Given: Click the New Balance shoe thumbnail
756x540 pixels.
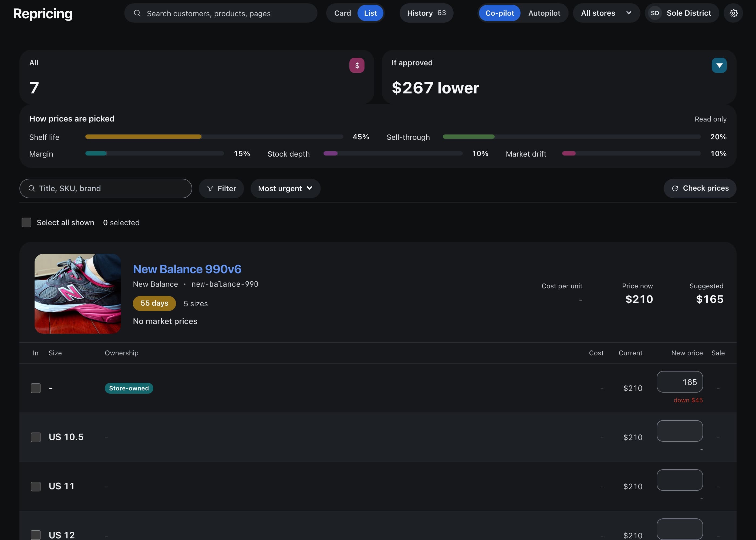Looking at the screenshot, I should (78, 293).
